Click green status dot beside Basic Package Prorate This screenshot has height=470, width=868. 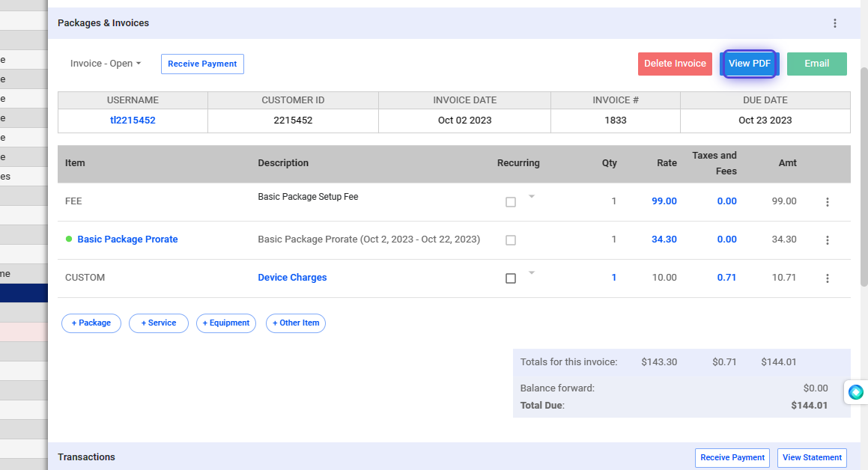[x=69, y=239]
